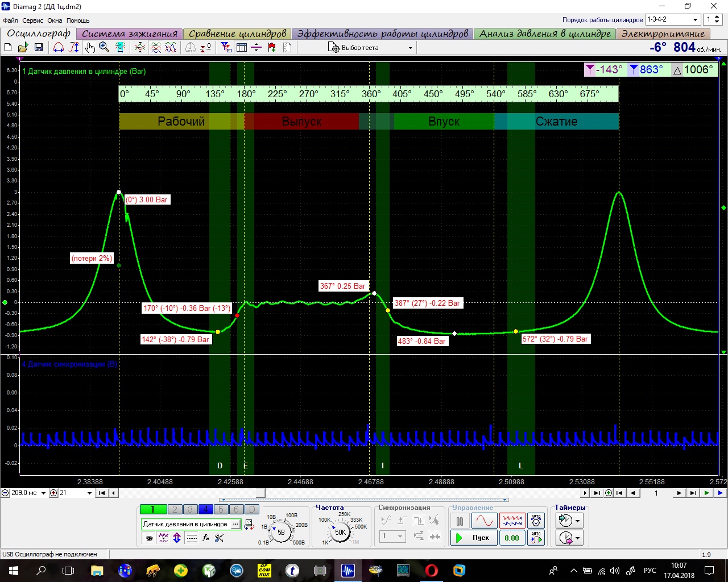Select the zoom magnifier tool
The image size is (728, 582).
[x=104, y=48]
